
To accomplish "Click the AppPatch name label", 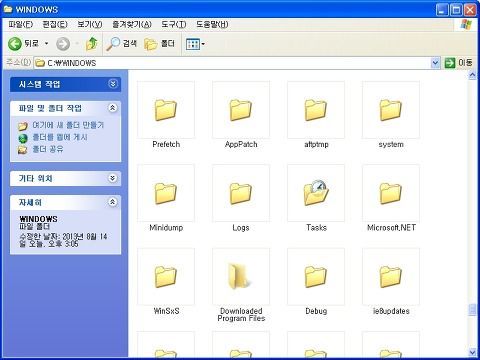I will pyautogui.click(x=241, y=144).
